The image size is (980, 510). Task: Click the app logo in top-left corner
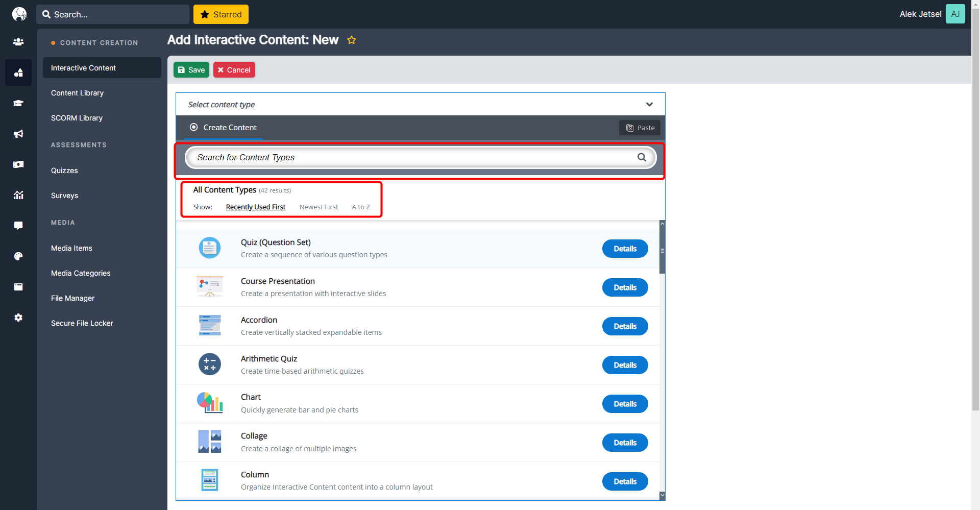[x=19, y=14]
